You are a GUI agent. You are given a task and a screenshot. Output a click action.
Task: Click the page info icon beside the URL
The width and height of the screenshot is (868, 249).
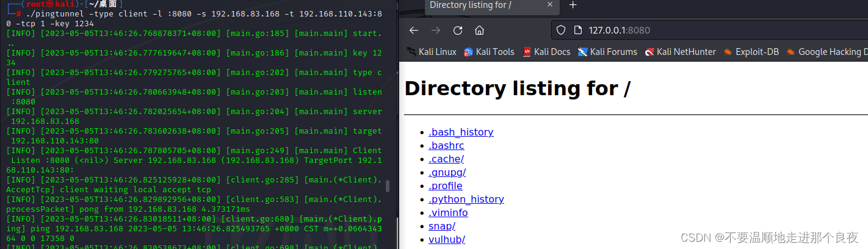point(577,30)
